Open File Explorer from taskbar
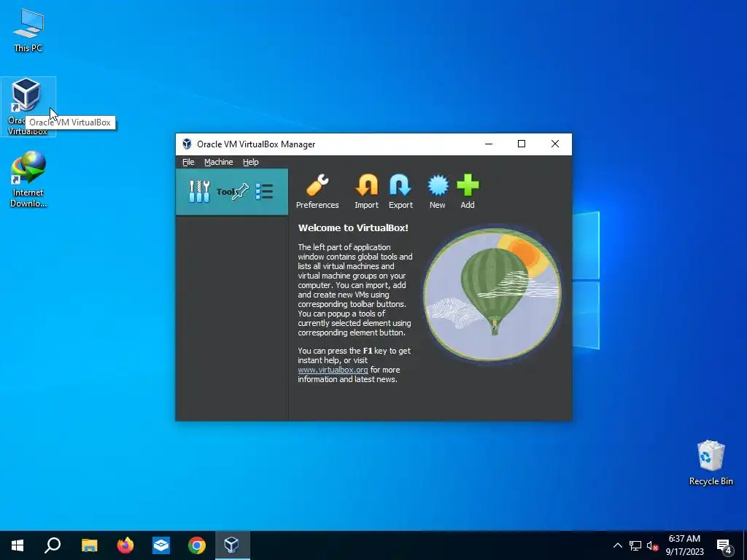The image size is (747, 560). coord(89,545)
